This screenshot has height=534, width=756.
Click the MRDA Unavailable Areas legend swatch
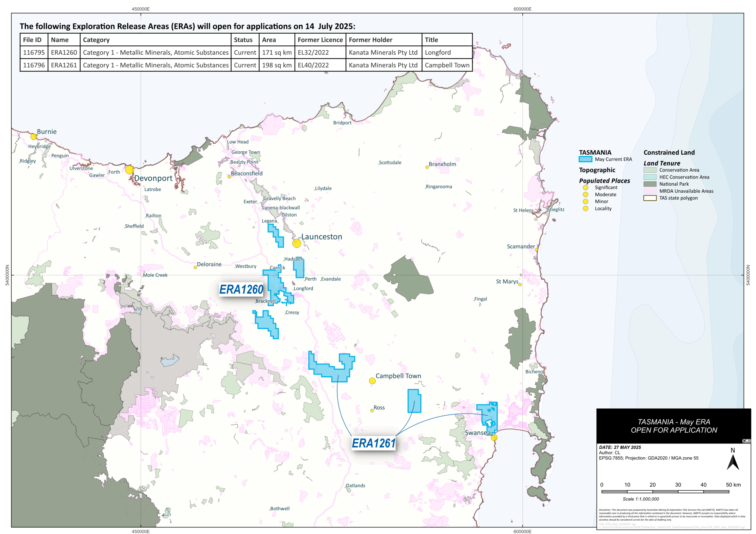650,191
